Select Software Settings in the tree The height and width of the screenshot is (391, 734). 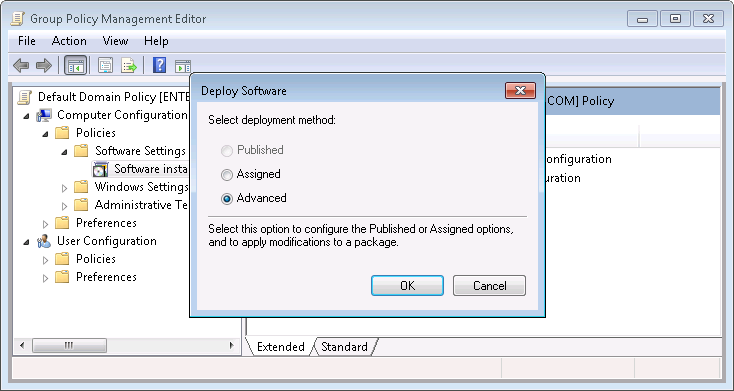140,151
